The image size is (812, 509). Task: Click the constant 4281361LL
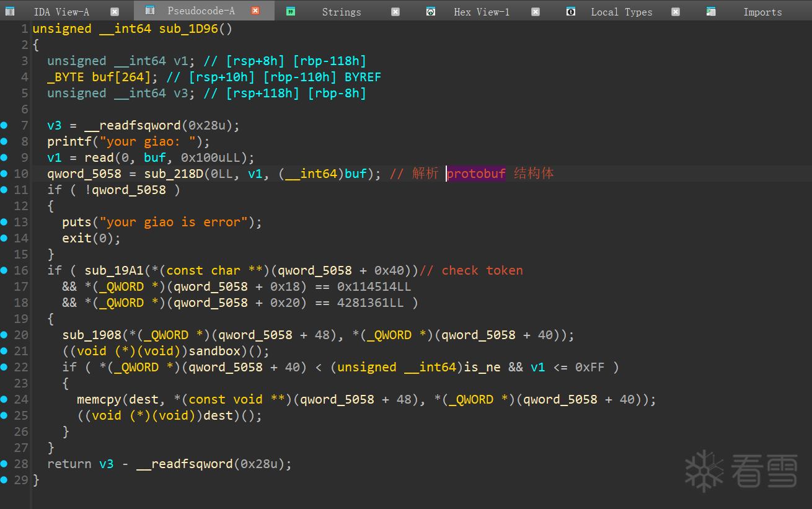click(x=371, y=303)
